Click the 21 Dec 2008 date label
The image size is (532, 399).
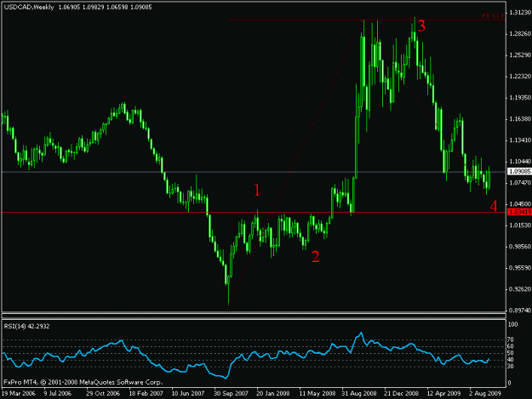(402, 393)
